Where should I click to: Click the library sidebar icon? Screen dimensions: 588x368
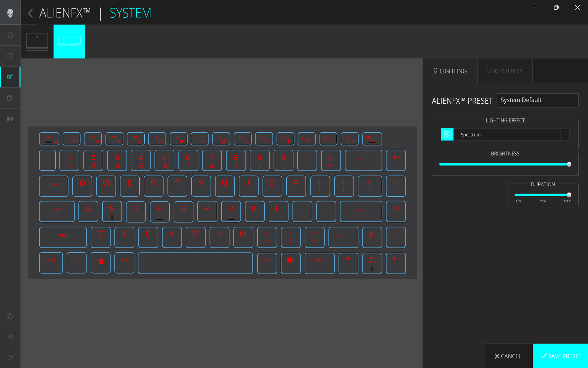point(10,98)
